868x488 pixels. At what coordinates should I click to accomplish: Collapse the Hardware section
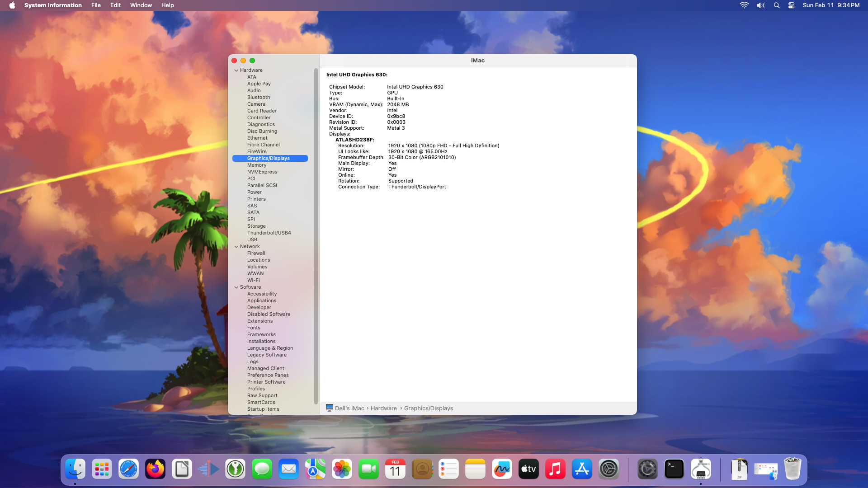click(x=236, y=70)
